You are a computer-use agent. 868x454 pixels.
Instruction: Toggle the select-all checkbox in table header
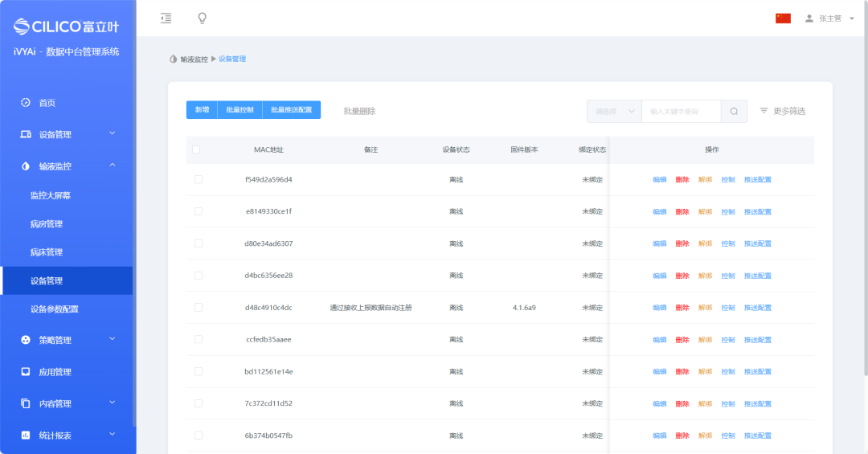click(x=196, y=149)
